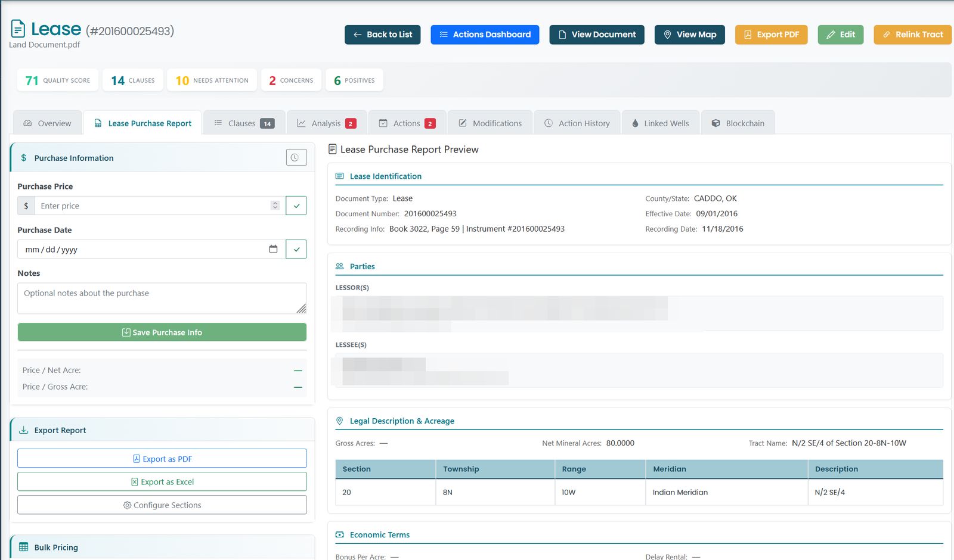Click the Meridian column header
The height and width of the screenshot is (560, 954).
click(x=726, y=469)
